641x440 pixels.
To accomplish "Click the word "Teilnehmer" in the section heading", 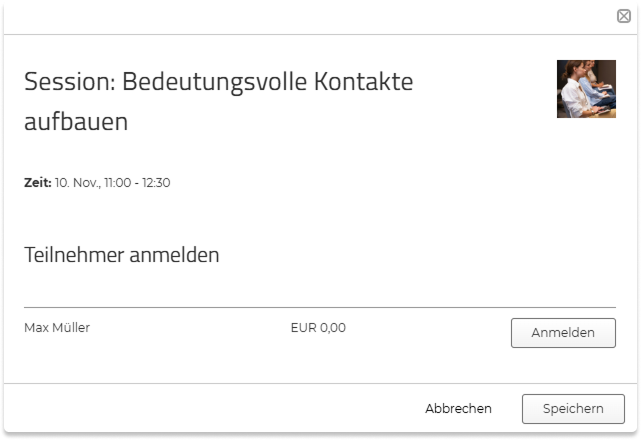I will click(74, 255).
